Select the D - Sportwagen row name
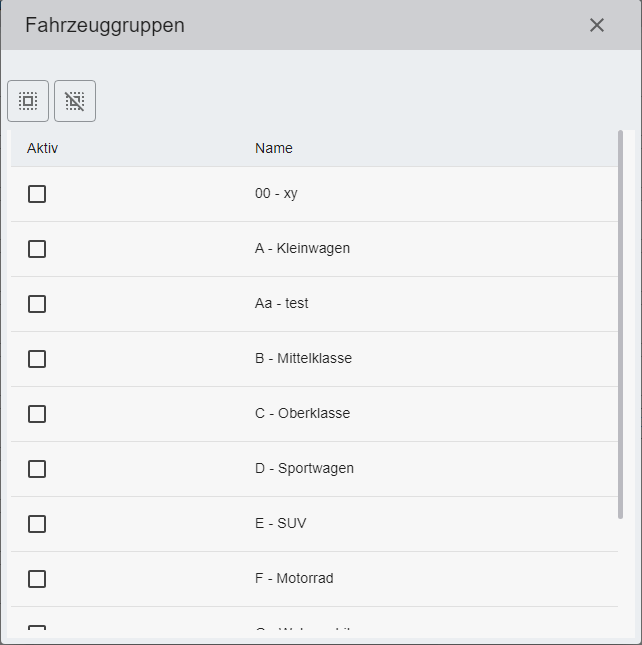Screen dimensions: 642x645 coord(304,468)
